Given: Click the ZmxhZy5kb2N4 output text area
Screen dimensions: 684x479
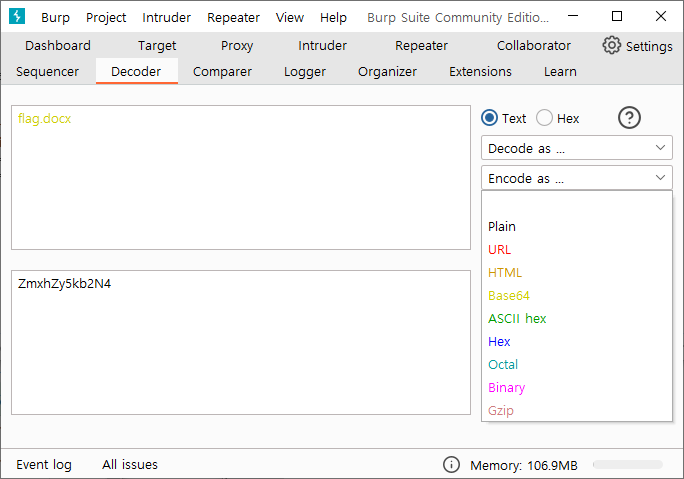Looking at the screenshot, I should (x=241, y=342).
